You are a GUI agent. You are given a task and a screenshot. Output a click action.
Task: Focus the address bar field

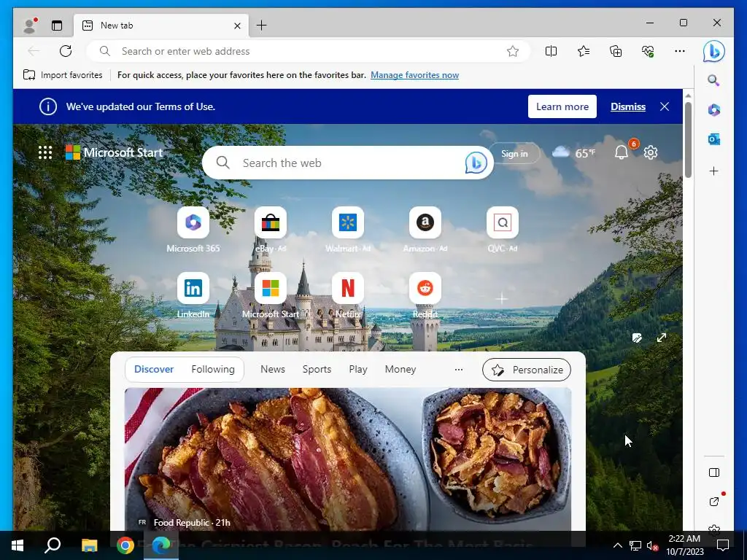click(x=308, y=51)
